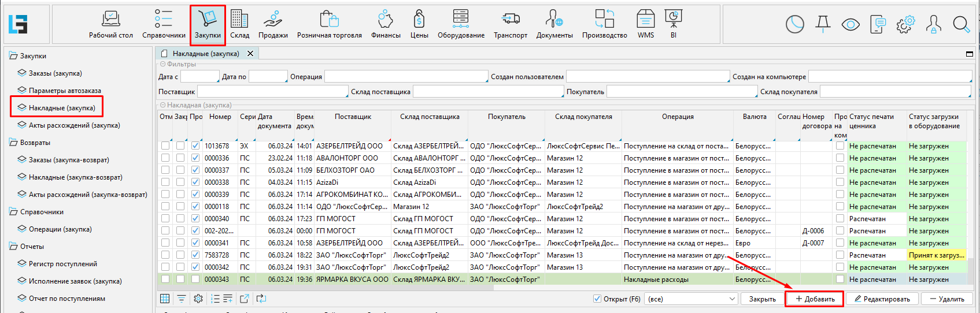Open the double-gear settings icon at top right
This screenshot has height=313, width=980.
point(905,24)
